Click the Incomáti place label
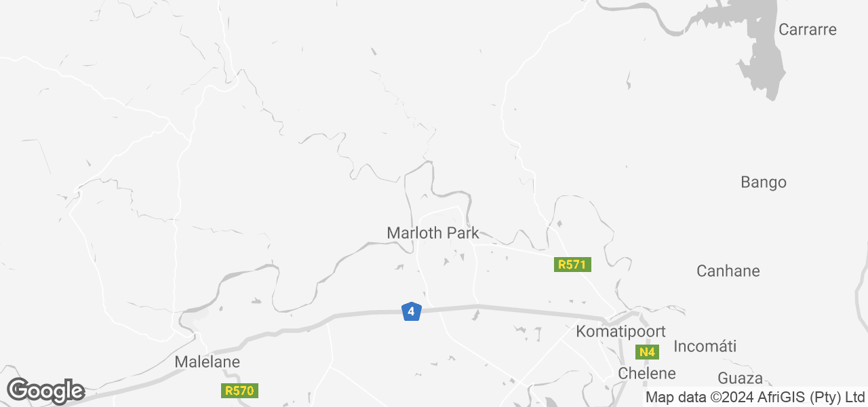Viewport: 868px width, 407px height. [705, 347]
